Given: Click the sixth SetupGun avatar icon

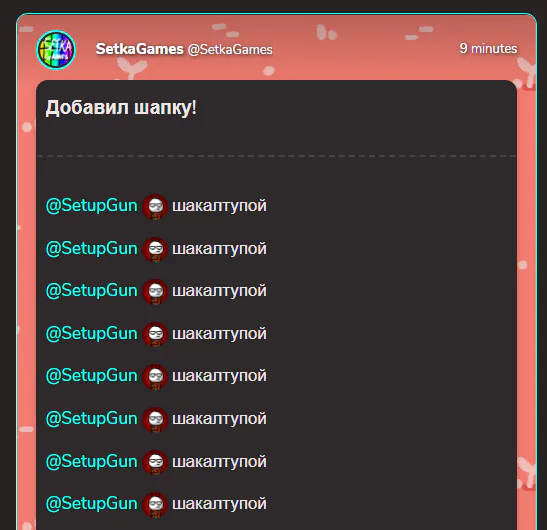Looking at the screenshot, I should point(155,420).
